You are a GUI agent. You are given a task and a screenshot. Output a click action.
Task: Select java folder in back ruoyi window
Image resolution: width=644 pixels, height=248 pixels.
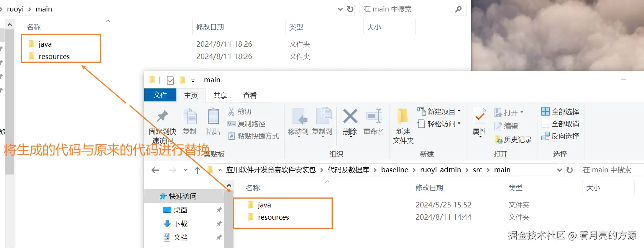[x=45, y=44]
